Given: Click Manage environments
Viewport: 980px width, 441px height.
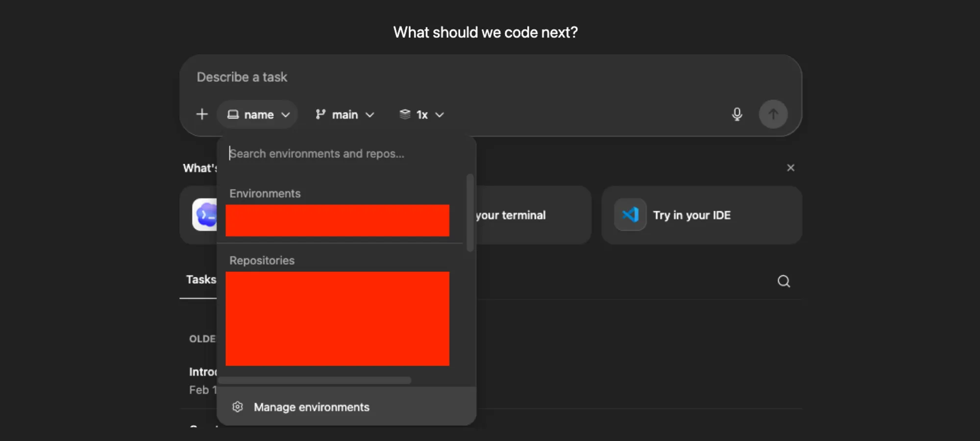Looking at the screenshot, I should (x=346, y=407).
